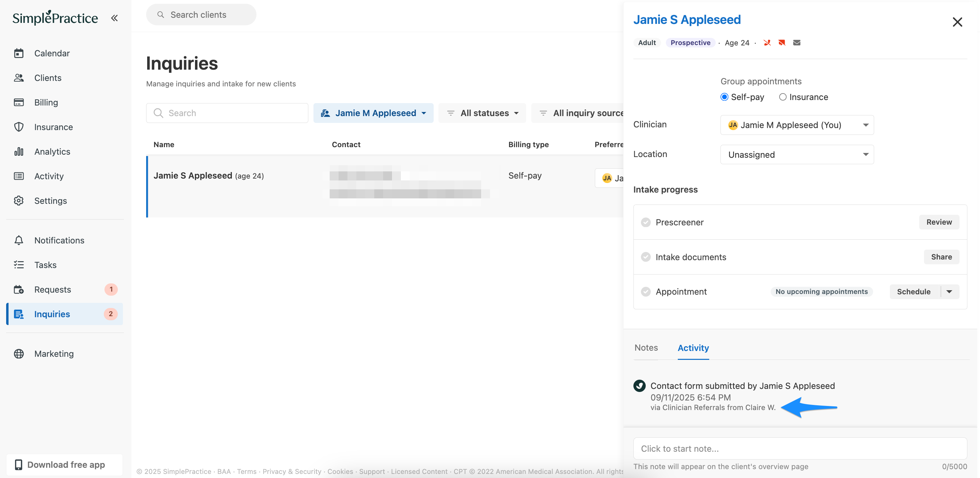This screenshot has width=980, height=478.
Task: Open the preferred clinician chip in Jamie's row
Action: point(609,178)
